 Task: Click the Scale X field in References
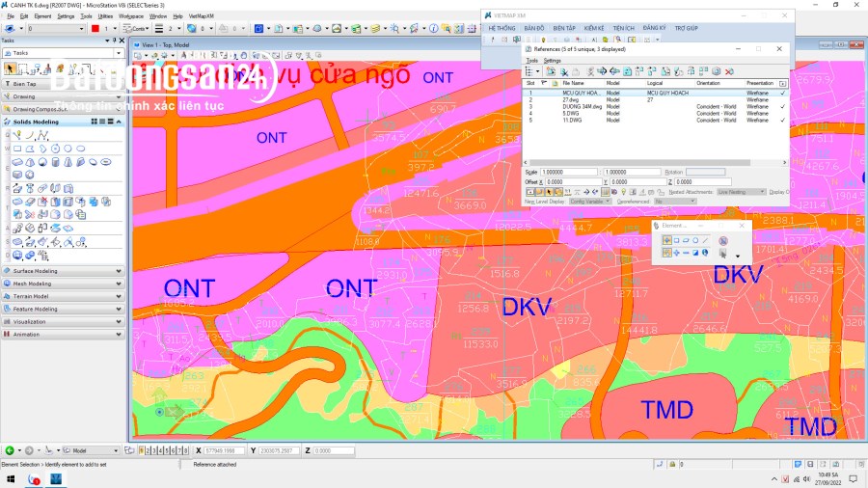(569, 172)
